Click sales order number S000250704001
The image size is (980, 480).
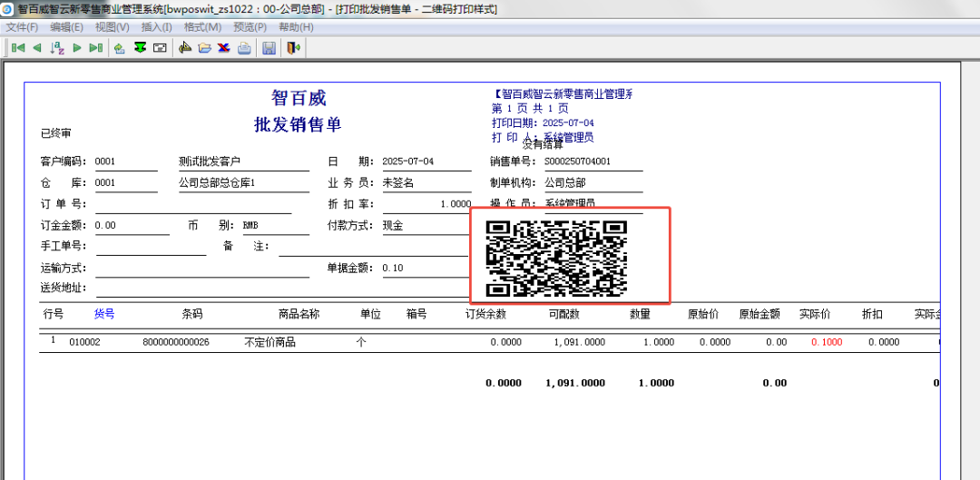click(577, 162)
